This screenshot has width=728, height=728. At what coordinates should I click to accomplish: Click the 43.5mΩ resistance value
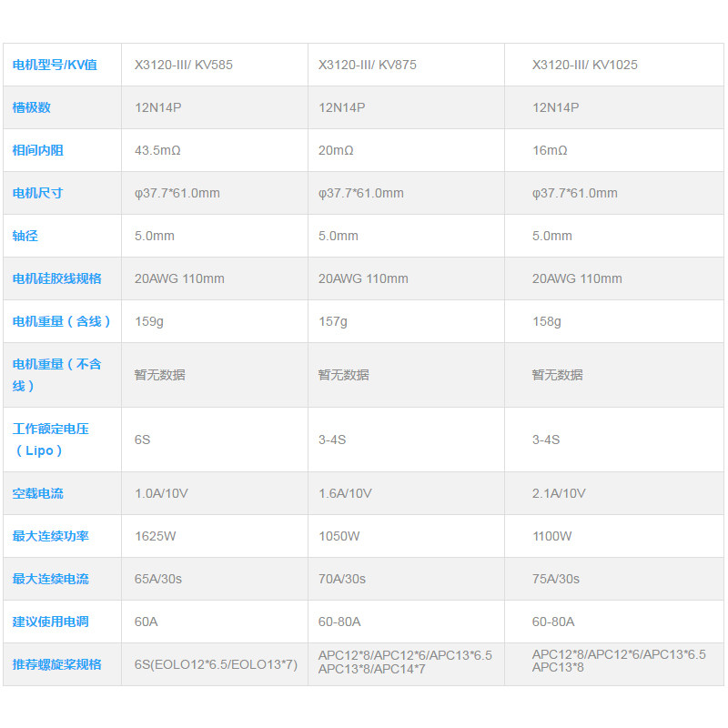coord(157,150)
